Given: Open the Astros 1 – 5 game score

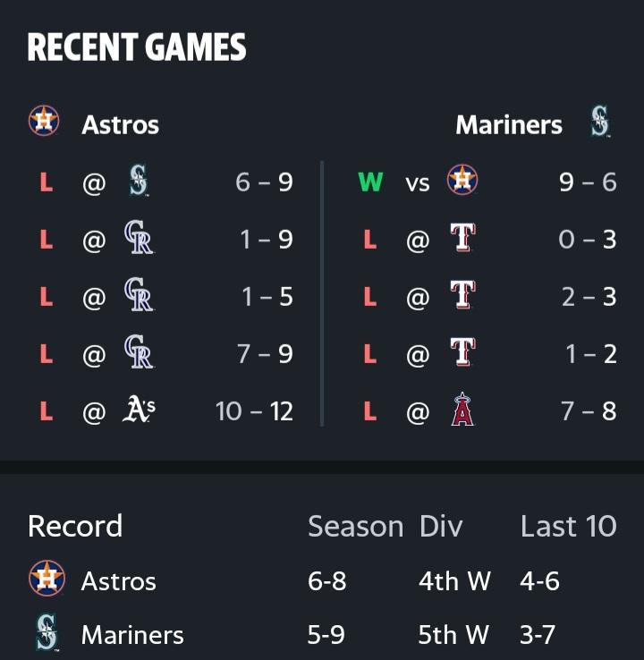Looking at the screenshot, I should point(267,297).
